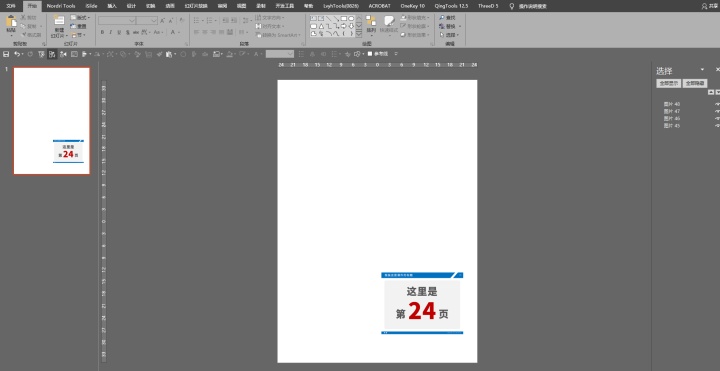Screen dimensions: 720x371
Task: Expand the shapes gallery more arrow
Action: click(x=359, y=34)
